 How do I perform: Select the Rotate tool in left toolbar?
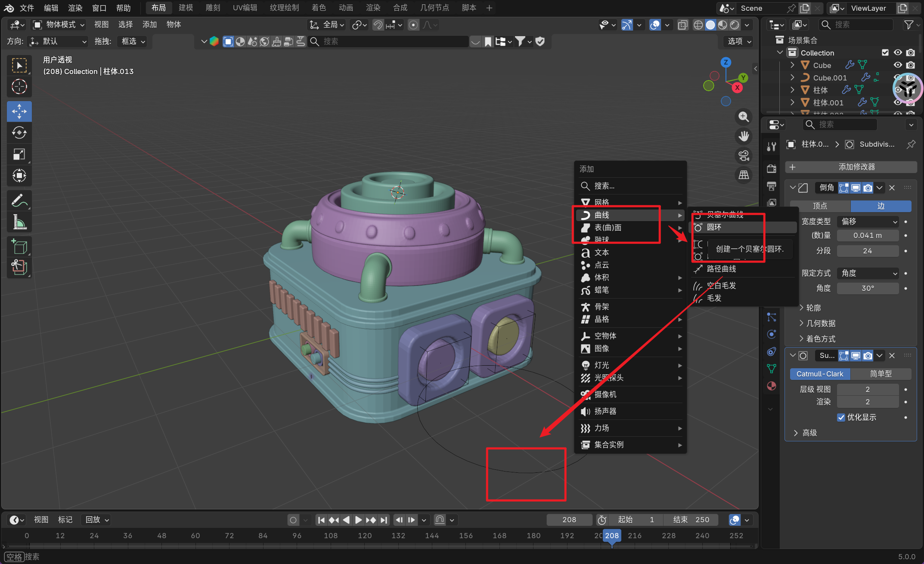coord(19,133)
